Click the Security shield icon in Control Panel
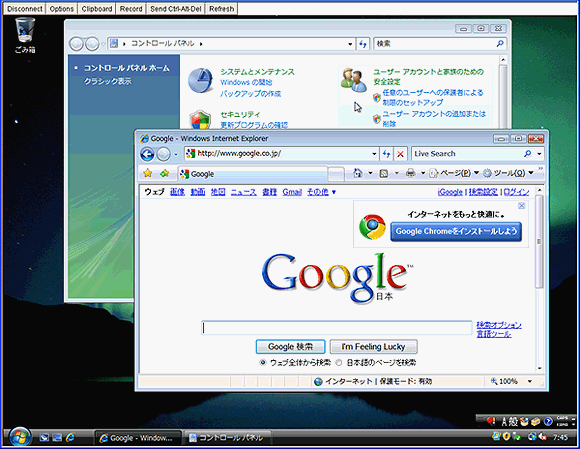Viewport: 580px width, 449px height. coord(200,119)
